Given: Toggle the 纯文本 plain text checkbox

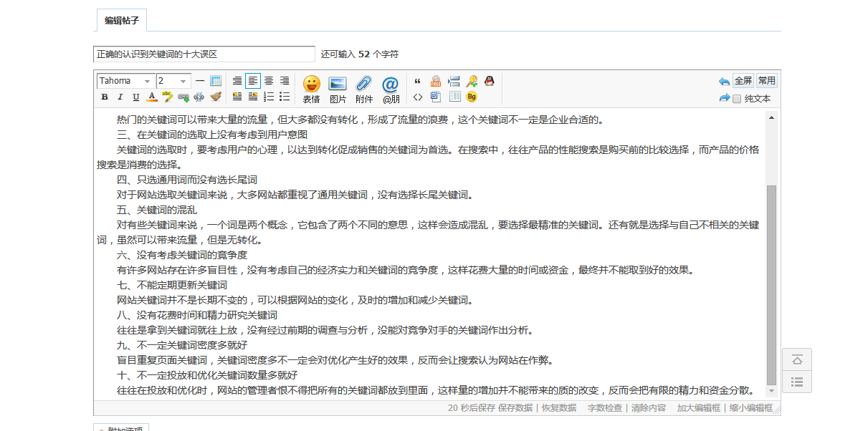Looking at the screenshot, I should tap(737, 99).
